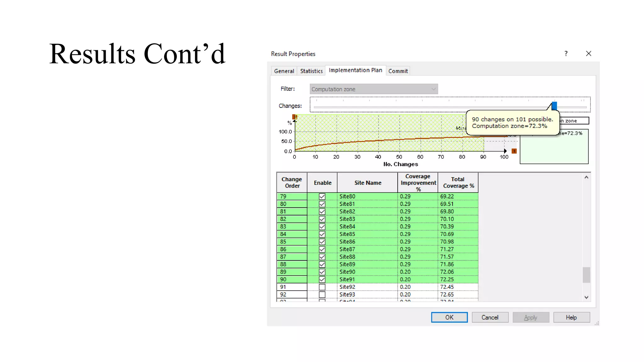Screen dimensions: 644x362
Task: Click the orange marker at chart axis end
Action: 514,151
